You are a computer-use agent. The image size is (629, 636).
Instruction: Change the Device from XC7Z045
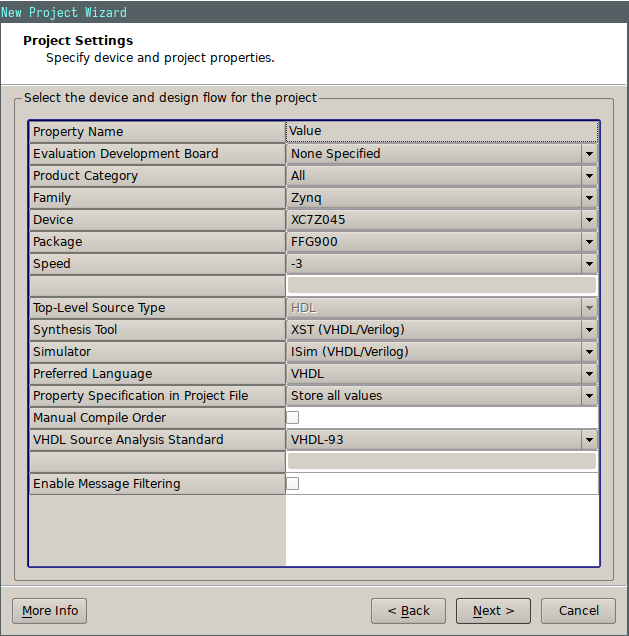coord(442,220)
